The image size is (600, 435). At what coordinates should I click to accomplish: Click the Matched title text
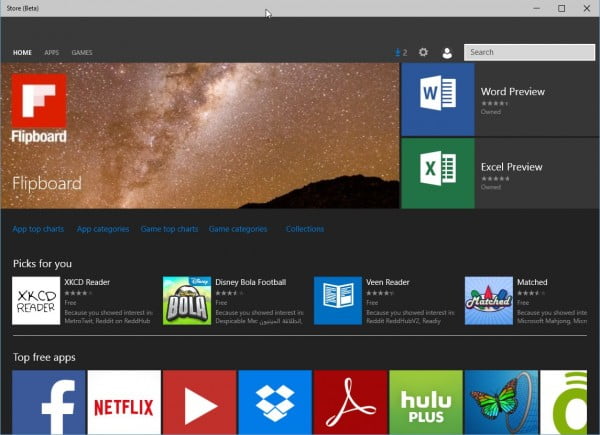[x=532, y=282]
